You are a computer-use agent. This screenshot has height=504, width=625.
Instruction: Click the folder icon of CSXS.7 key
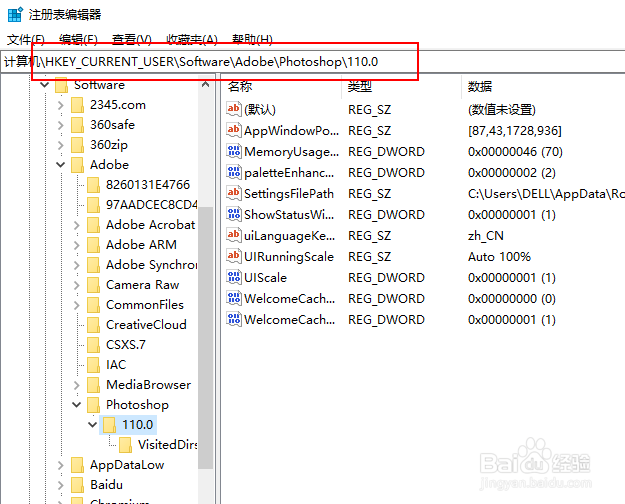[x=93, y=345]
